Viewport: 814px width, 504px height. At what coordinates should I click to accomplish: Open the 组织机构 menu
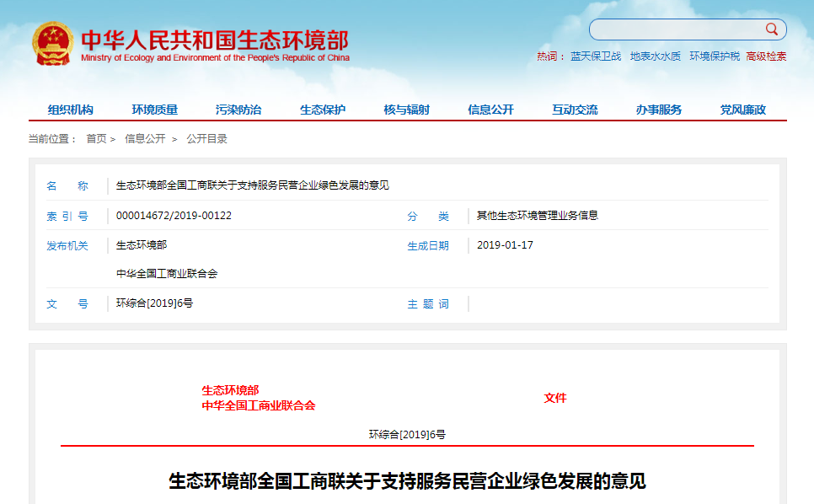tap(71, 110)
